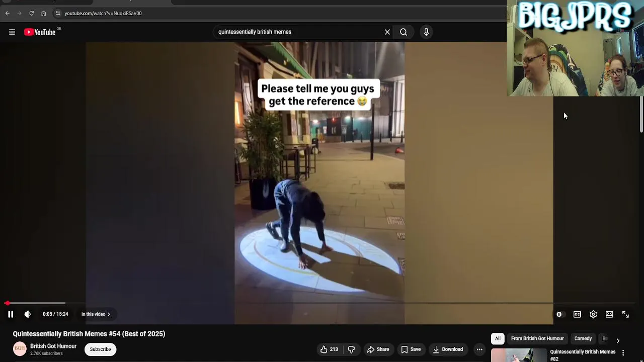Image resolution: width=644 pixels, height=362 pixels.
Task: Share this video
Action: point(378,349)
